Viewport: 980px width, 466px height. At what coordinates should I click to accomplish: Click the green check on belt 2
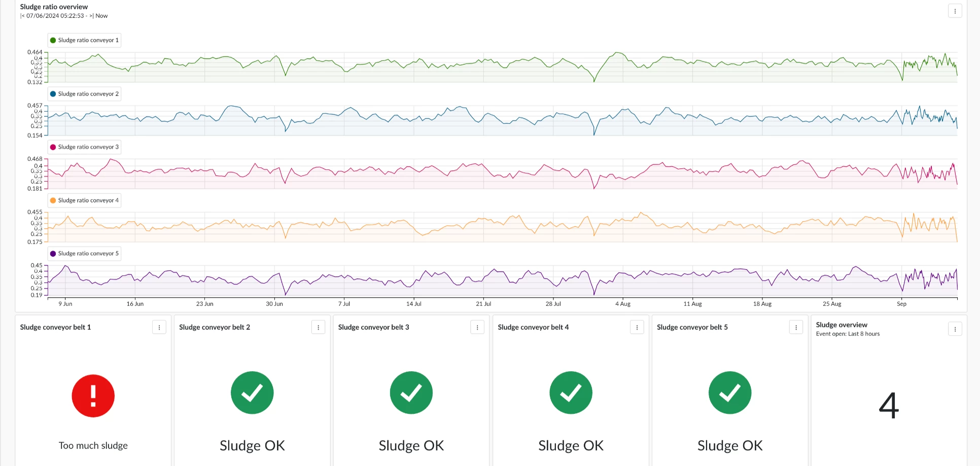pyautogui.click(x=252, y=393)
